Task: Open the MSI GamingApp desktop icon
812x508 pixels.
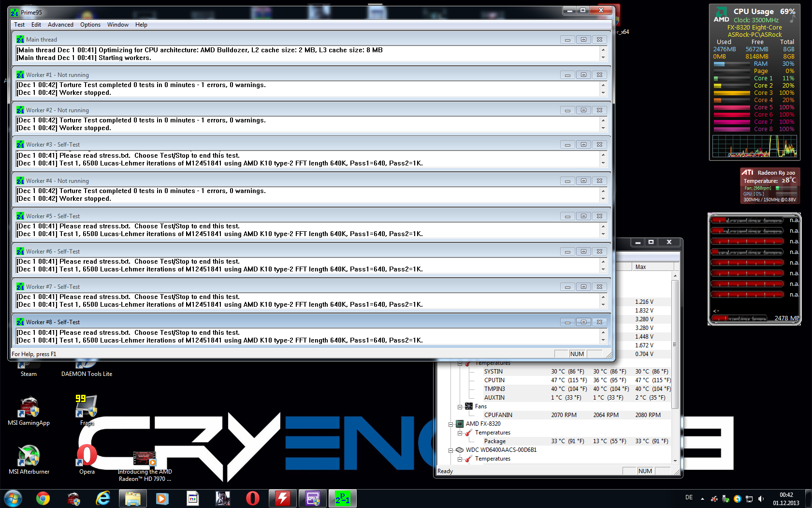Action: tap(29, 411)
